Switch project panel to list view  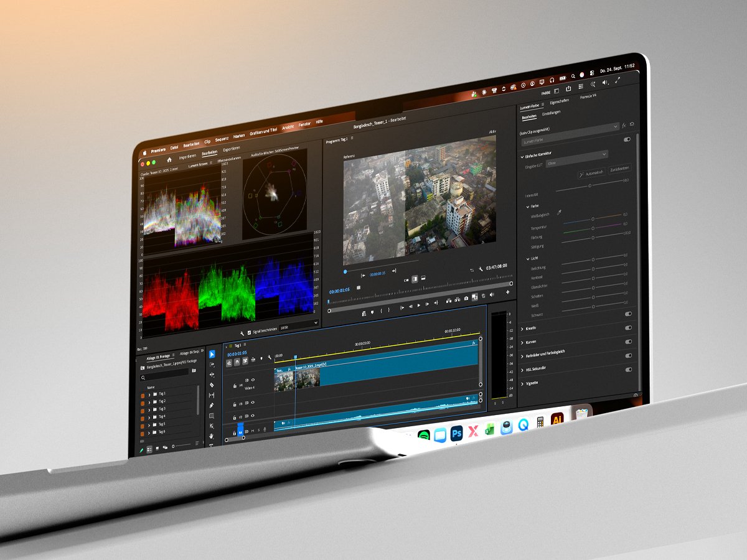(x=149, y=449)
